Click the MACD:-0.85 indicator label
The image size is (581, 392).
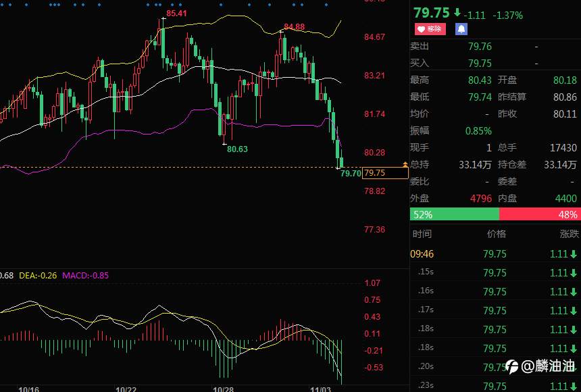tap(85, 276)
